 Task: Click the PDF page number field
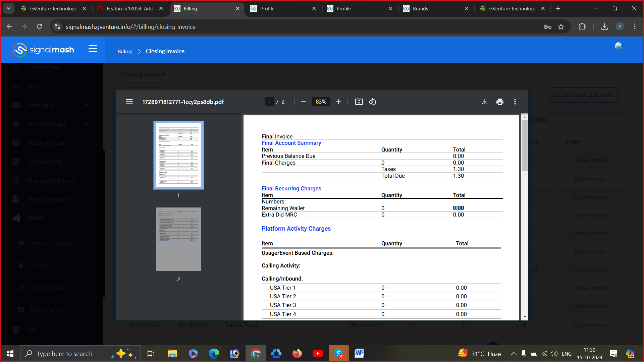269,102
